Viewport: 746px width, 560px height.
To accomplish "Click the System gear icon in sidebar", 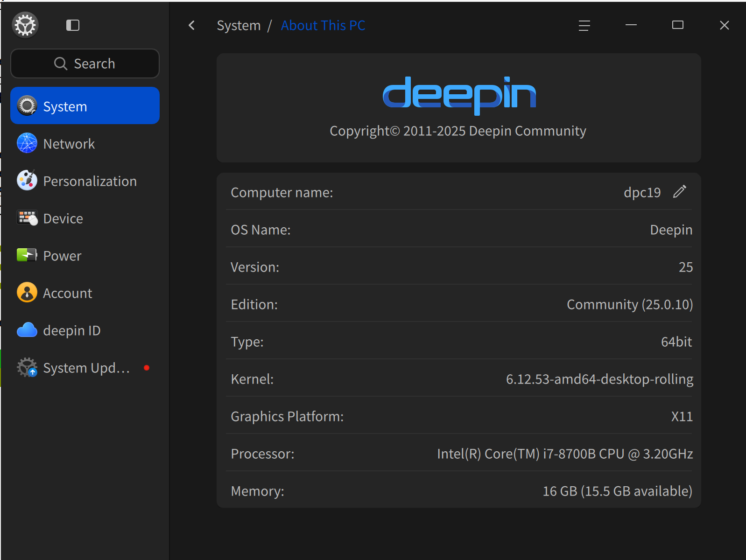I will pos(27,106).
